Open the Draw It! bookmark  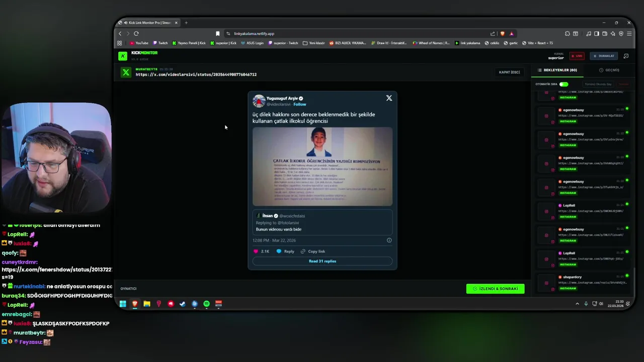389,43
